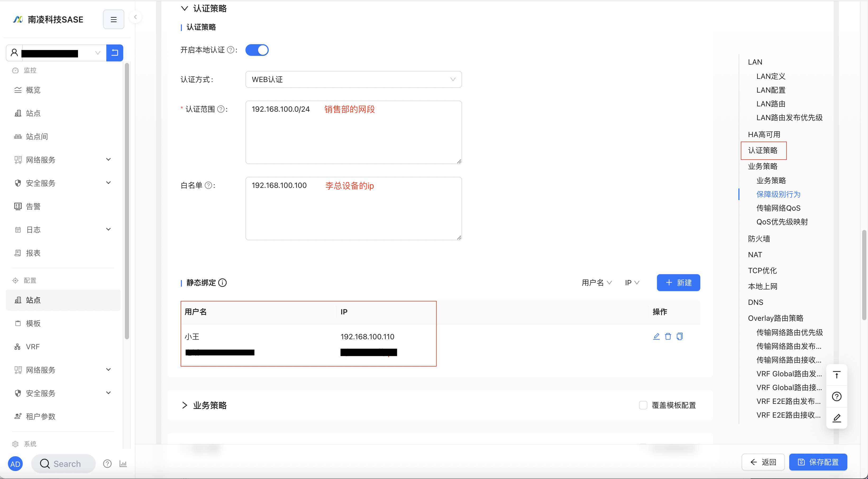Screen dimensions: 868x479
Task: Click the help question mark icon
Action: [837, 396]
